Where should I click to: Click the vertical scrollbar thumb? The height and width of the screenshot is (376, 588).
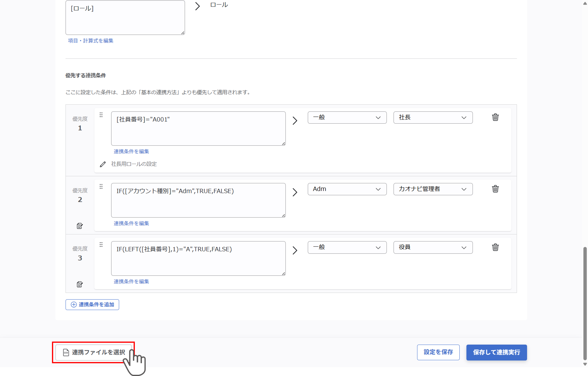[585, 303]
